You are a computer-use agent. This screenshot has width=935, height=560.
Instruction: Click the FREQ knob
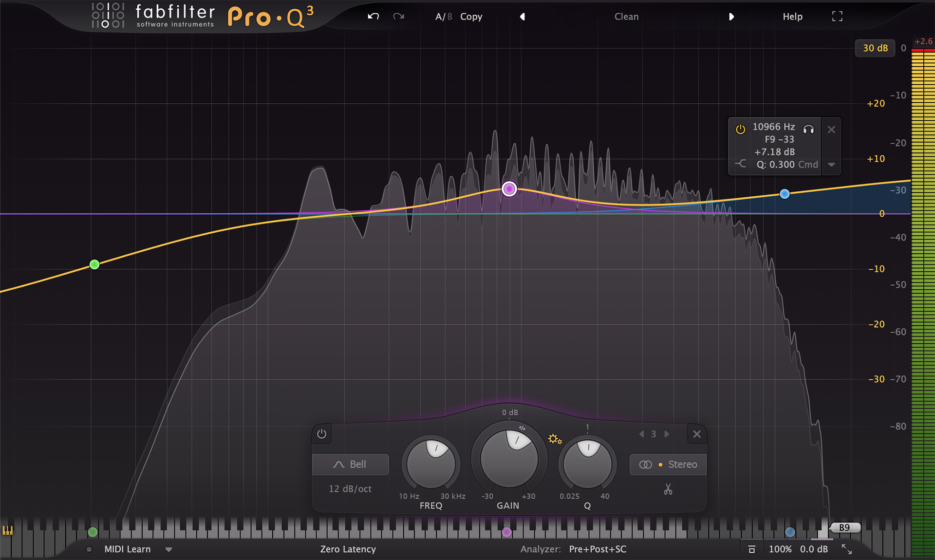coord(431,463)
